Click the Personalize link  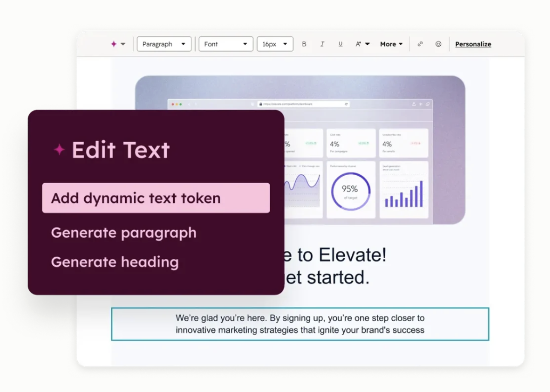473,44
